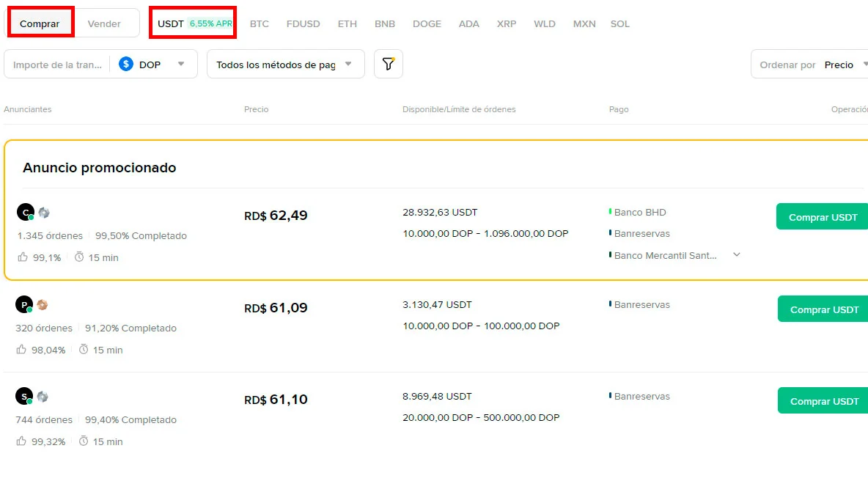Select the ADA crypto tab
868x481 pixels.
[x=469, y=23]
